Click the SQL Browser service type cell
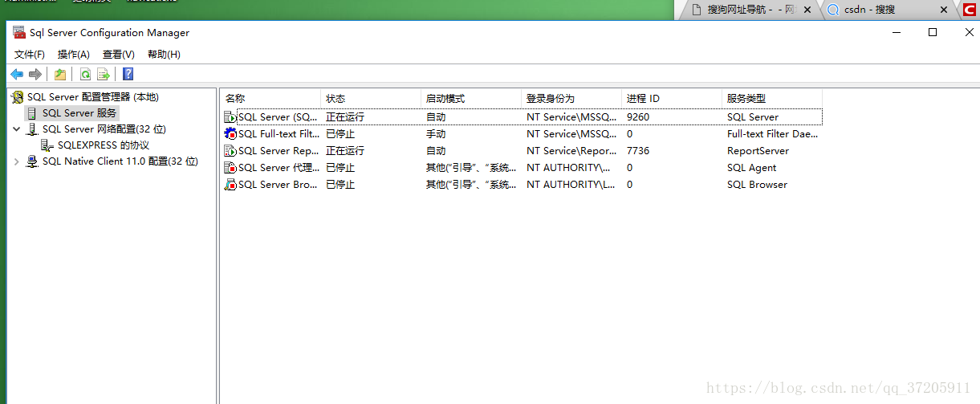This screenshot has width=980, height=404. click(x=757, y=185)
